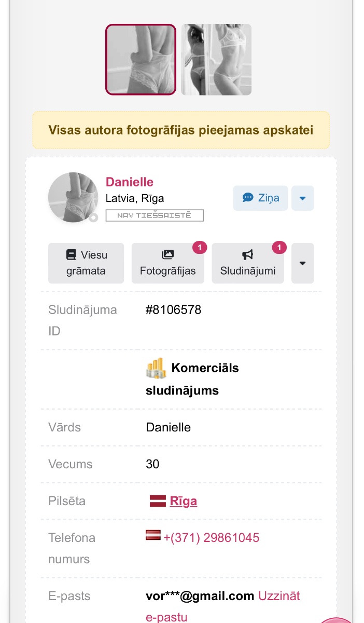Viewport: 364px width, 623px height.
Task: Expand the dropdown arrow next to Sludinājumi
Action: (303, 263)
